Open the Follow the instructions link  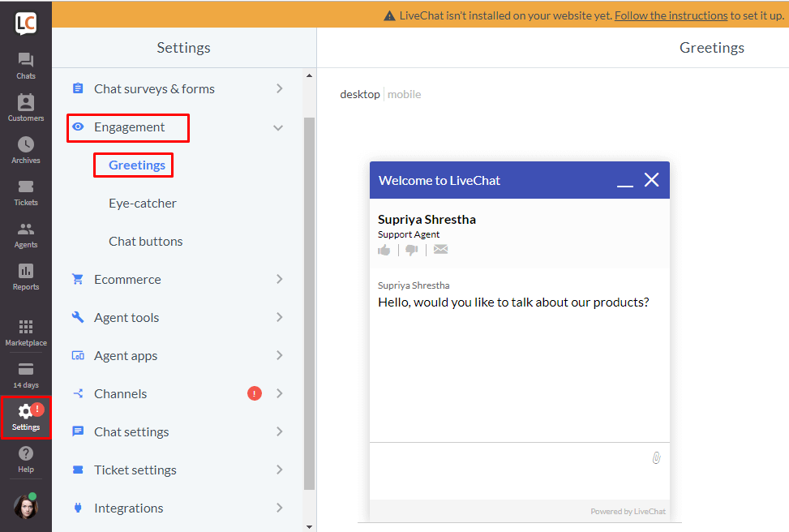pos(671,15)
